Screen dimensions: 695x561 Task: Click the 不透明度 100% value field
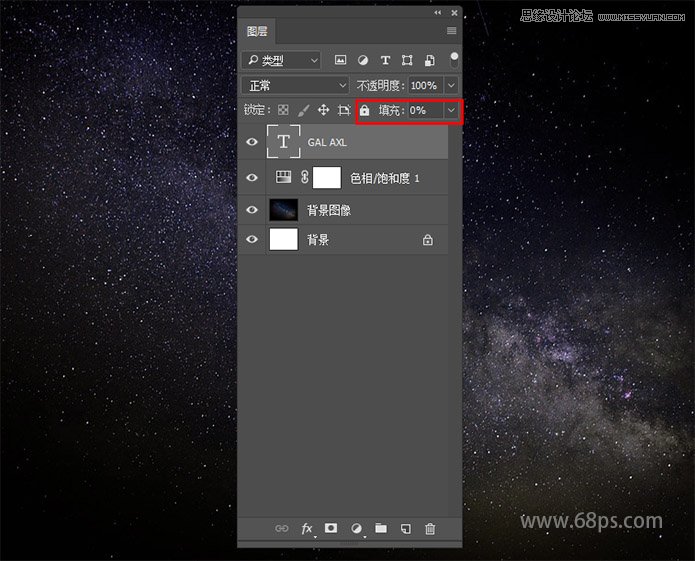(x=426, y=85)
